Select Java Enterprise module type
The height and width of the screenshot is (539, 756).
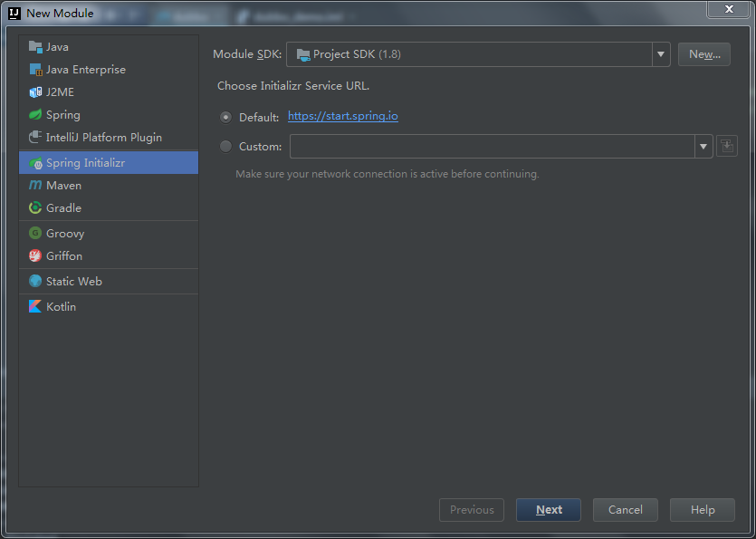pyautogui.click(x=109, y=70)
